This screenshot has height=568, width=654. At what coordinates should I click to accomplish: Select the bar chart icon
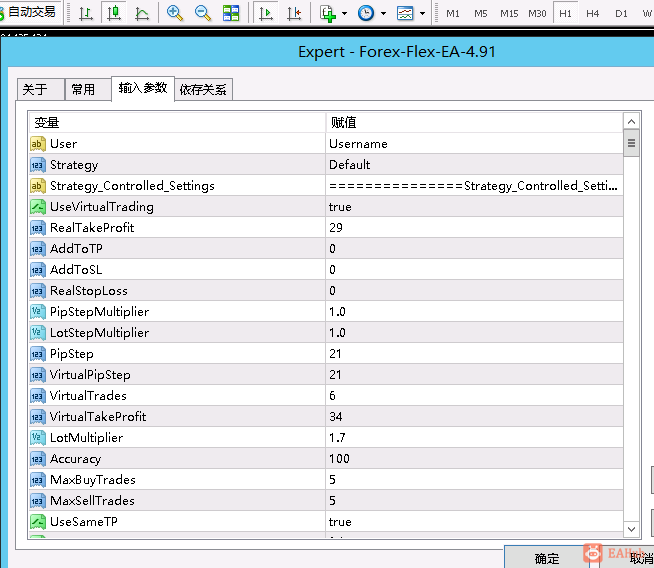click(x=86, y=13)
